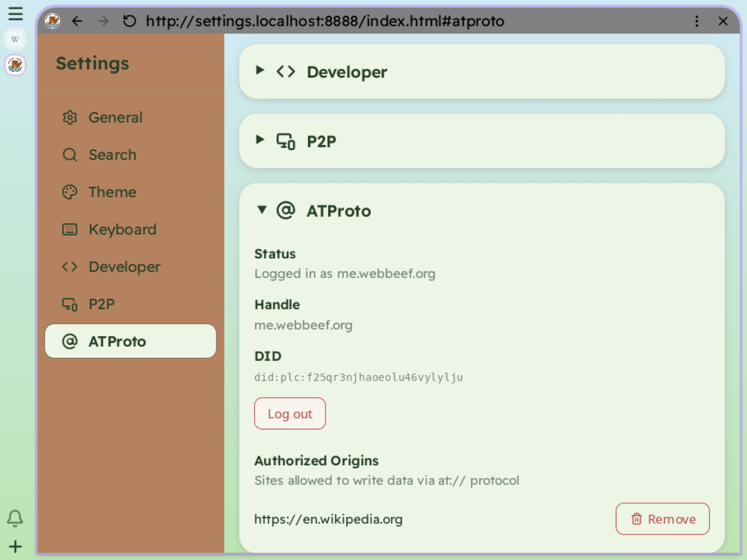
Task: Select the Developer code brackets icon
Action: [x=70, y=266]
